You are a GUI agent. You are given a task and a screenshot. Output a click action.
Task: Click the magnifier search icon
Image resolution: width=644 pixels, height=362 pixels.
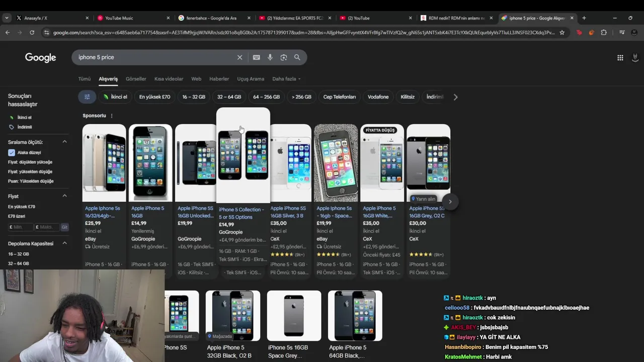tap(297, 57)
